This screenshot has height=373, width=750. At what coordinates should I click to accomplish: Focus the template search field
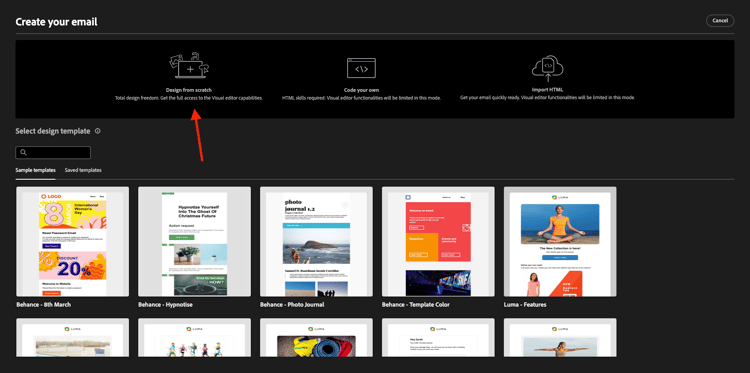click(x=53, y=153)
